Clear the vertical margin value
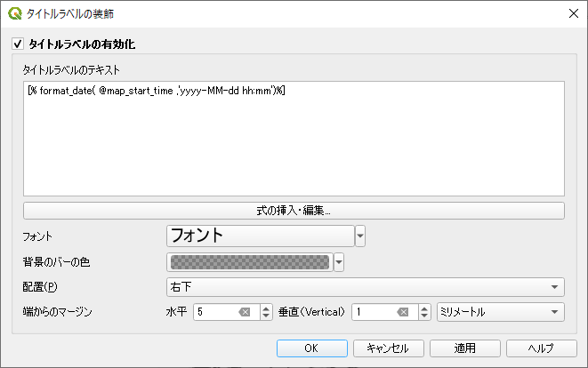The width and height of the screenshot is (588, 368). tap(403, 312)
